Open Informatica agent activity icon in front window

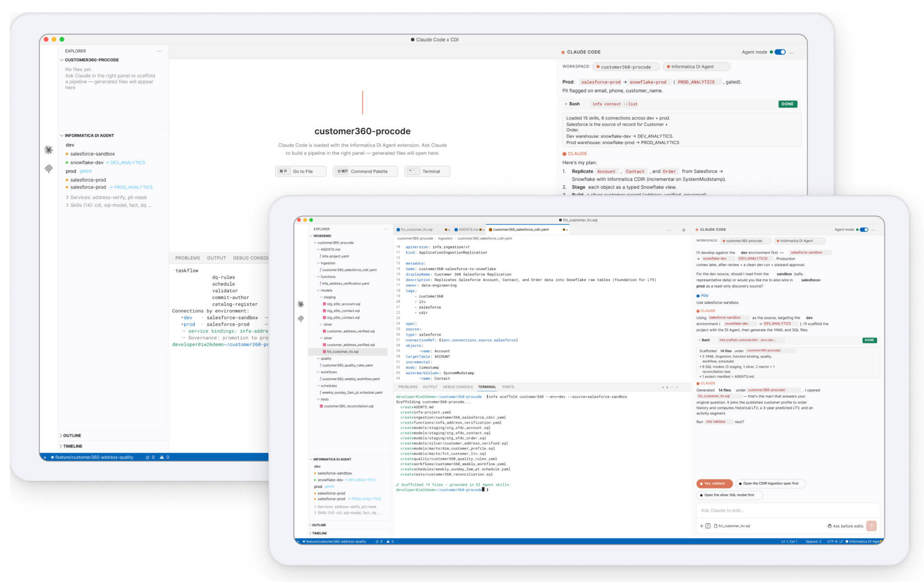(x=300, y=319)
